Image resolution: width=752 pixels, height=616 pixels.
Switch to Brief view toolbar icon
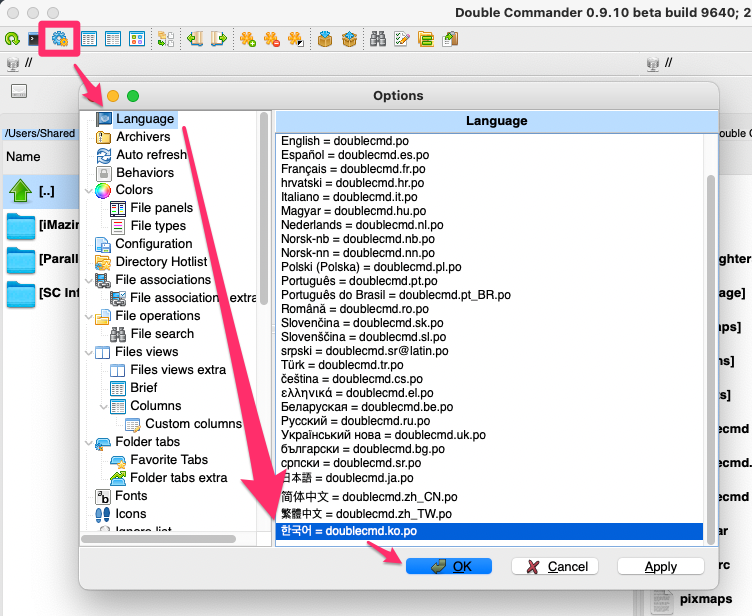89,39
